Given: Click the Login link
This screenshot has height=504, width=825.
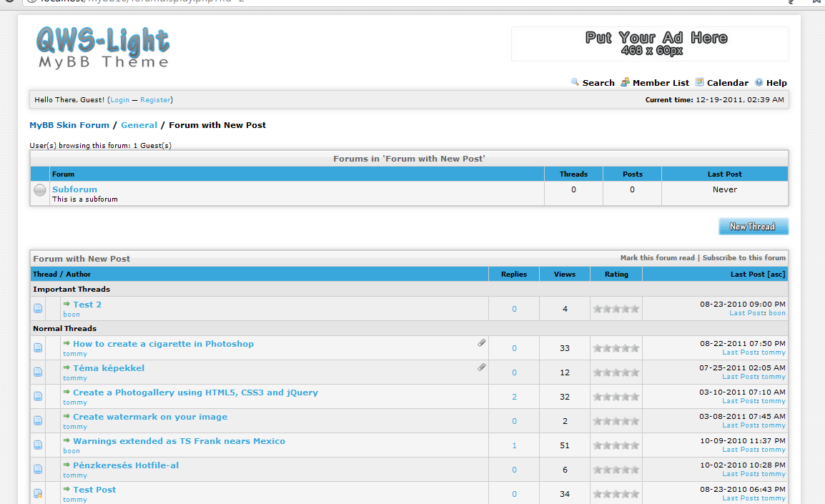Looking at the screenshot, I should (x=120, y=100).
